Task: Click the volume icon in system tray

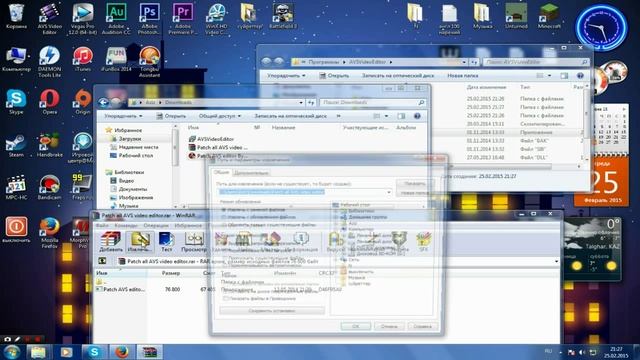Action: click(x=582, y=352)
